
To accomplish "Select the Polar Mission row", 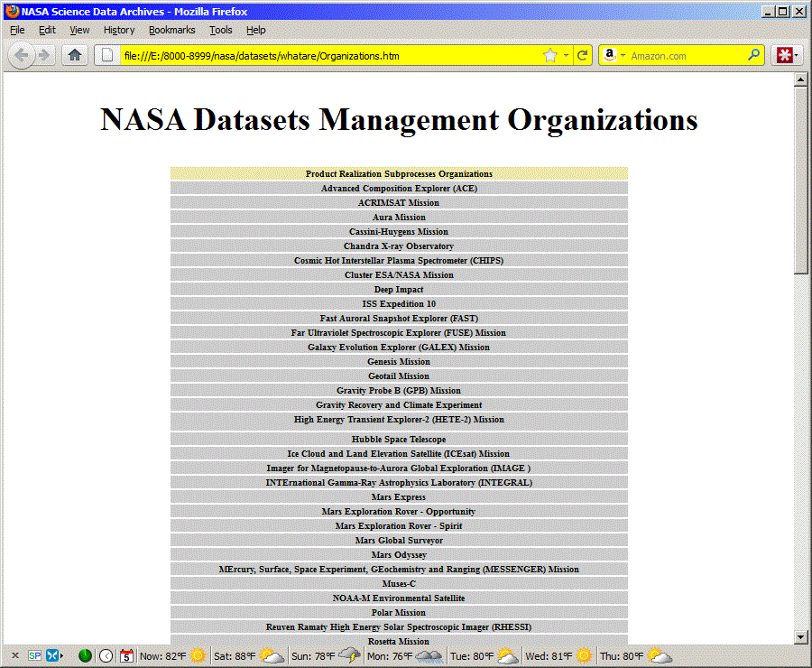I will click(399, 613).
